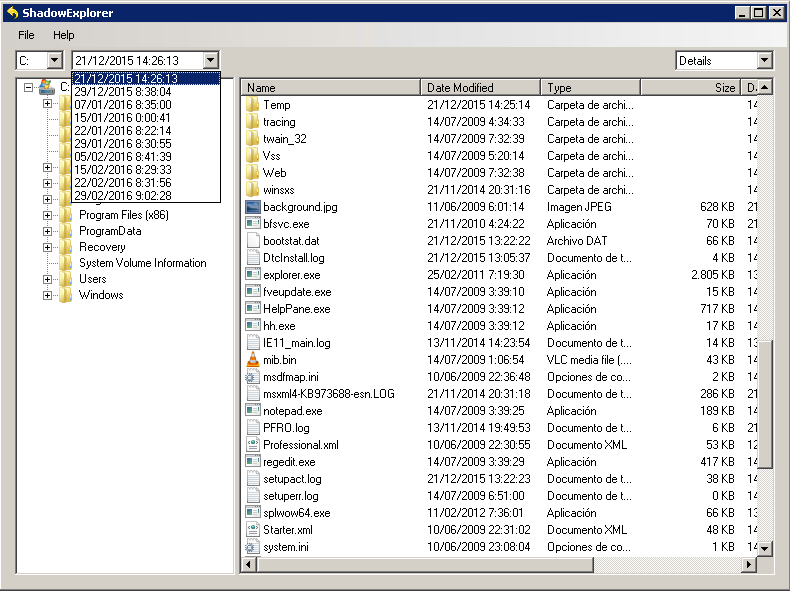Select the PFRO.log file name

[286, 428]
